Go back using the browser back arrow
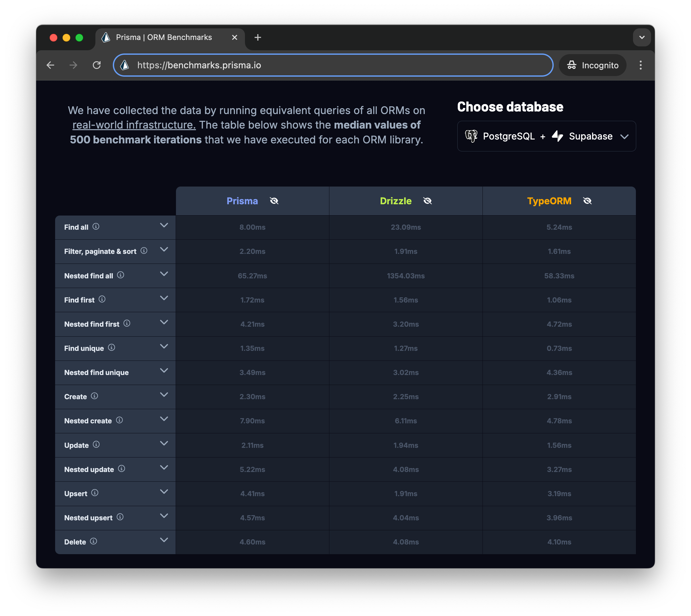 (51, 65)
